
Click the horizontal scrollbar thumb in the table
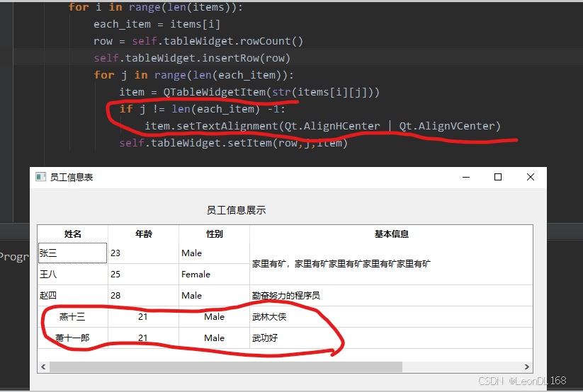point(226,367)
